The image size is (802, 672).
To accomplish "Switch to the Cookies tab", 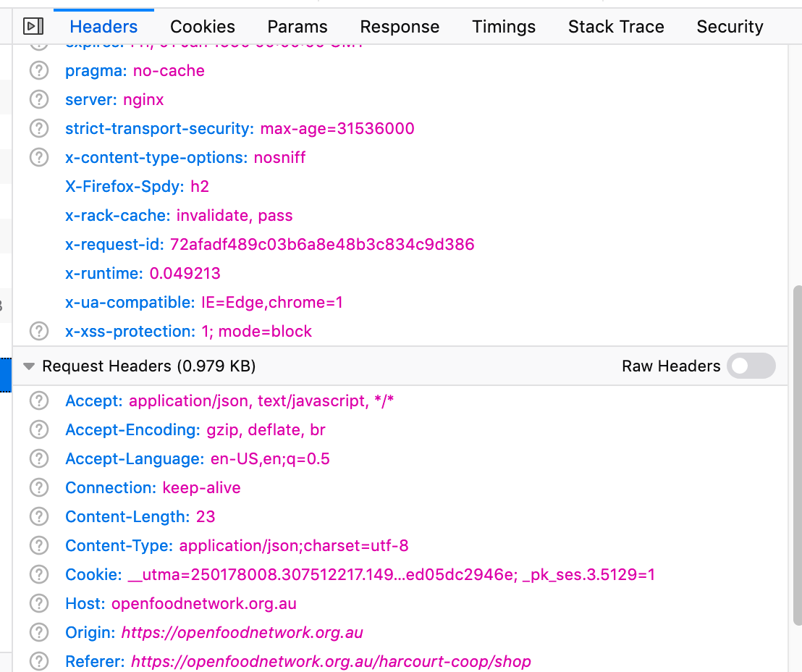I will (203, 27).
